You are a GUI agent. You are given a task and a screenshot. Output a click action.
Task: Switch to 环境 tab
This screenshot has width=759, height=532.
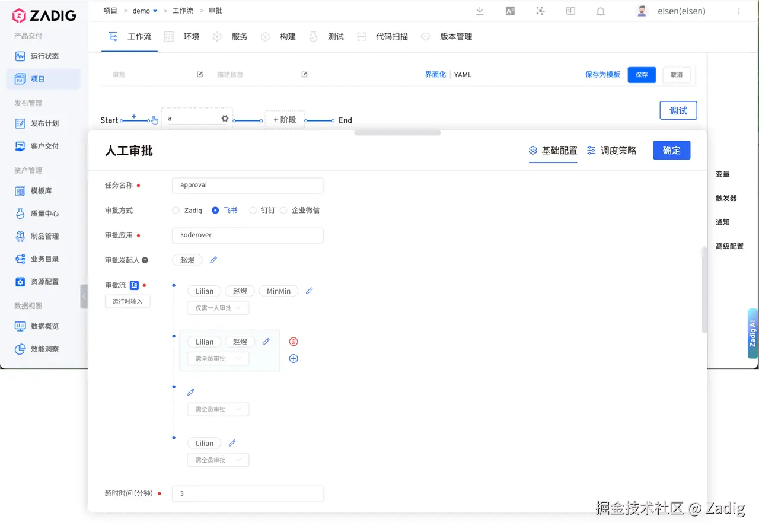point(182,37)
